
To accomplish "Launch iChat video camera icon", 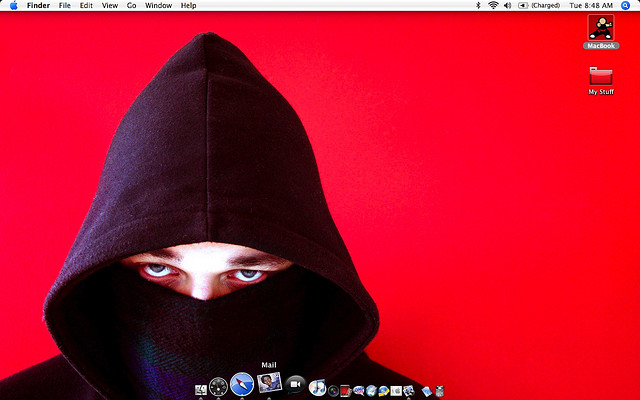I will (x=295, y=385).
